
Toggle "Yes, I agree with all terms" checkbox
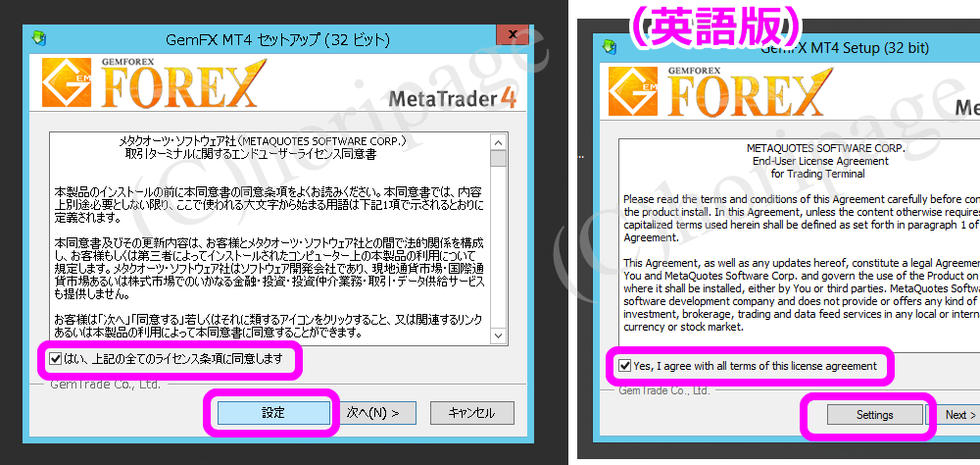click(623, 366)
